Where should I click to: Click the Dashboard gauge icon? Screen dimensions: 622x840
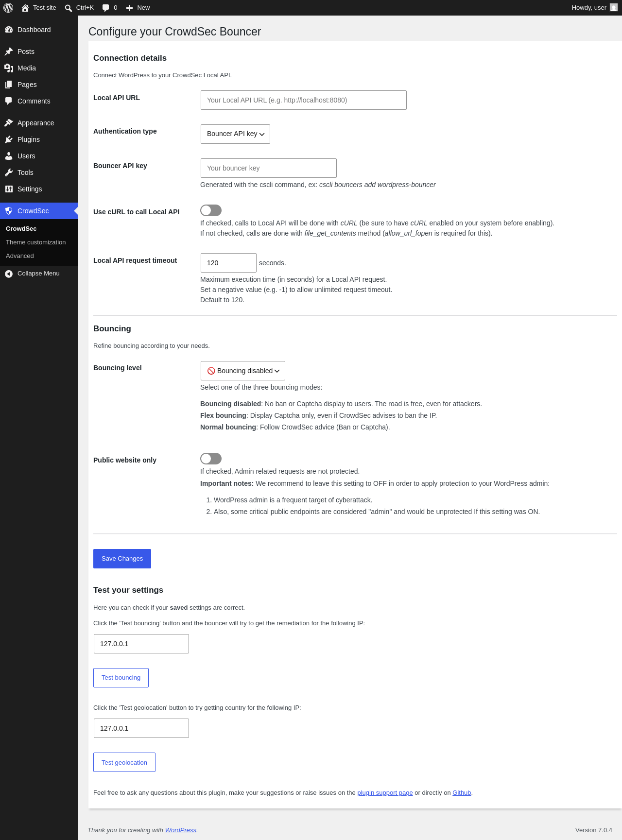pyautogui.click(x=9, y=30)
